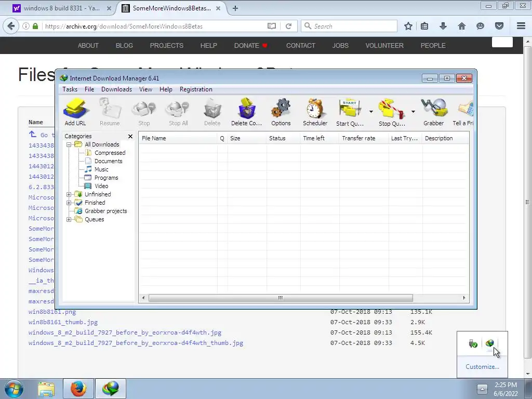The image size is (532, 399).
Task: Collapse the All Downloads tree node
Action: point(69,144)
